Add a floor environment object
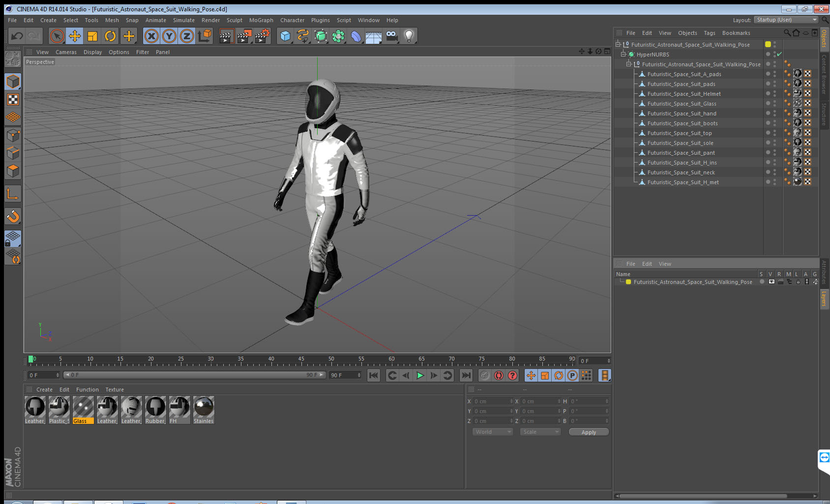The width and height of the screenshot is (830, 504). (x=374, y=36)
